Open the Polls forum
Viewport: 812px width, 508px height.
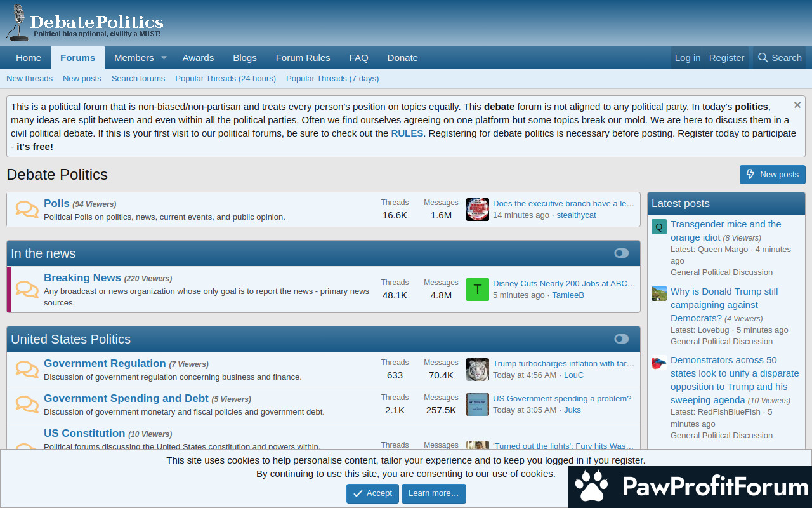56,204
